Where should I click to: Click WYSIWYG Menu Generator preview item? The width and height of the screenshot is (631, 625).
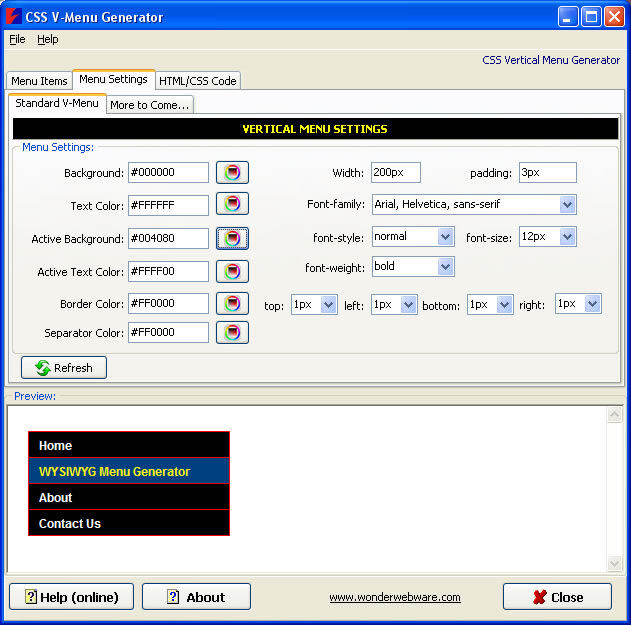pyautogui.click(x=115, y=471)
